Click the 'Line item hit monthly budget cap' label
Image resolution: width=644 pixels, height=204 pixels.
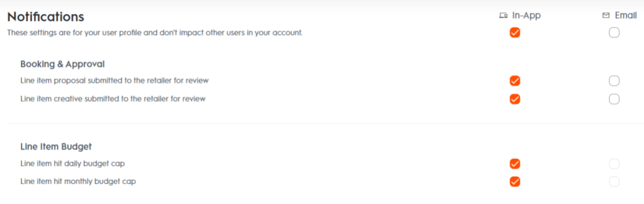[x=78, y=181]
